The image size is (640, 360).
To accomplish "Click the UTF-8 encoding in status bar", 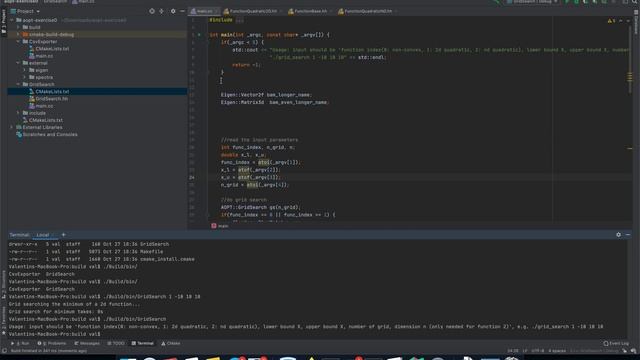I will [538, 351].
